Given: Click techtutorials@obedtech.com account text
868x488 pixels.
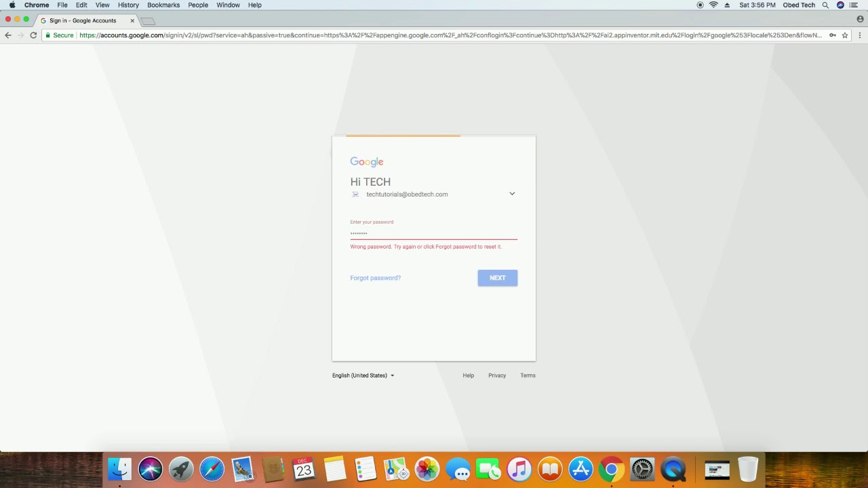Looking at the screenshot, I should (x=407, y=195).
